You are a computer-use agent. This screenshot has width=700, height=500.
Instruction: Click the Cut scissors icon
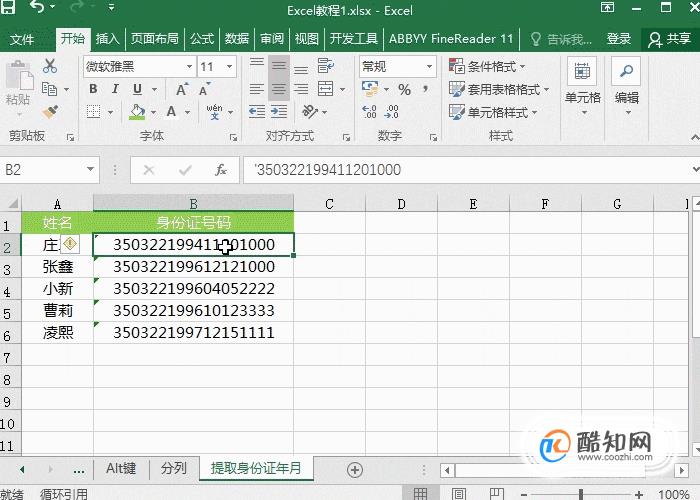tap(50, 66)
